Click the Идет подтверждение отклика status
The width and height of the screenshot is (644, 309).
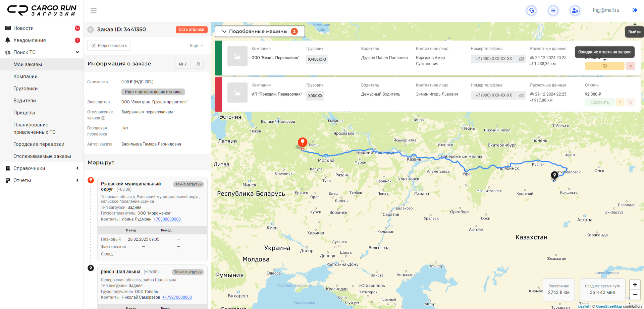pyautogui.click(x=153, y=92)
